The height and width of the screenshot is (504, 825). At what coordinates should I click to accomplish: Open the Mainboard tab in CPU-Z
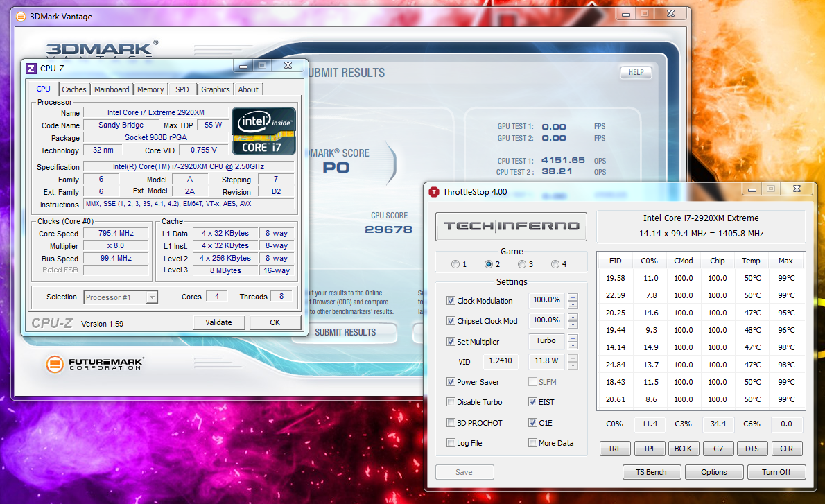112,89
